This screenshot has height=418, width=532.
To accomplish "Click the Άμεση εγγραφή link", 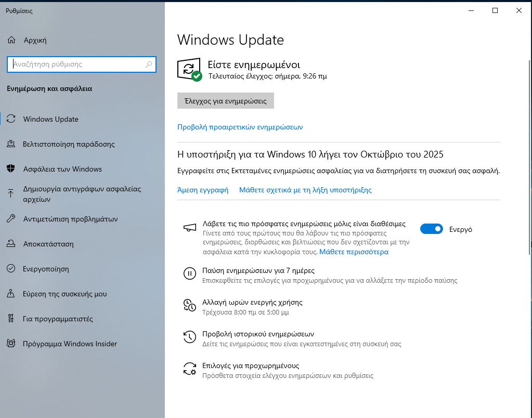I will pyautogui.click(x=202, y=190).
